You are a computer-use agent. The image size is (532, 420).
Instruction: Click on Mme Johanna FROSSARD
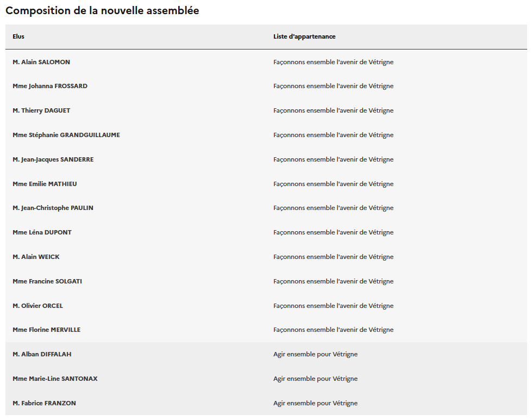[x=50, y=86]
